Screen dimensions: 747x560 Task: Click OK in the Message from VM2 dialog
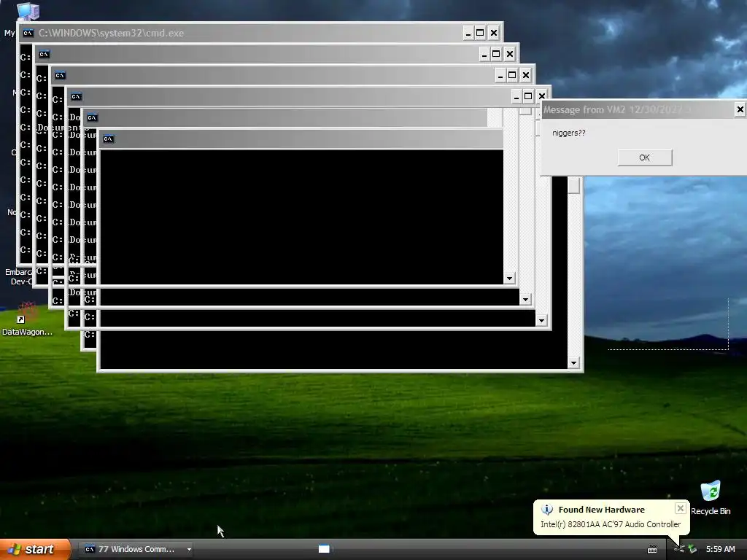(645, 157)
